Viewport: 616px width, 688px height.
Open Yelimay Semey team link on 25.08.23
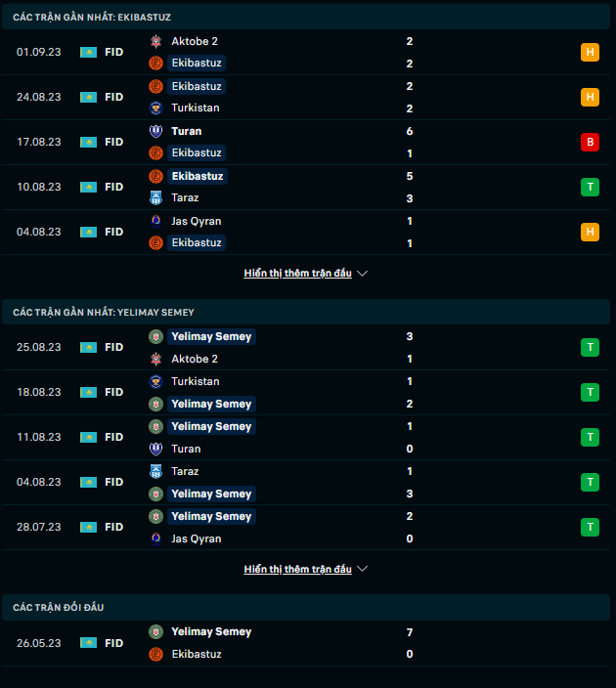coord(211,336)
